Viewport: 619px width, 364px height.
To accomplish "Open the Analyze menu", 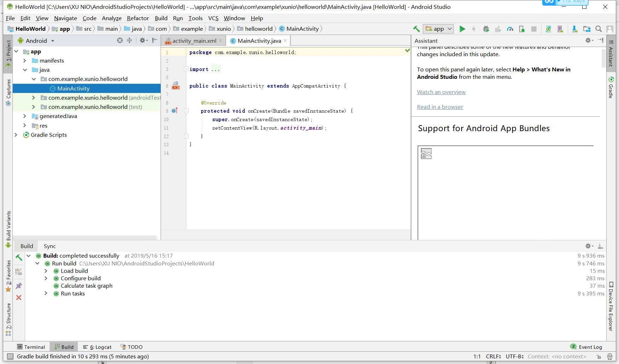I will coord(111,18).
